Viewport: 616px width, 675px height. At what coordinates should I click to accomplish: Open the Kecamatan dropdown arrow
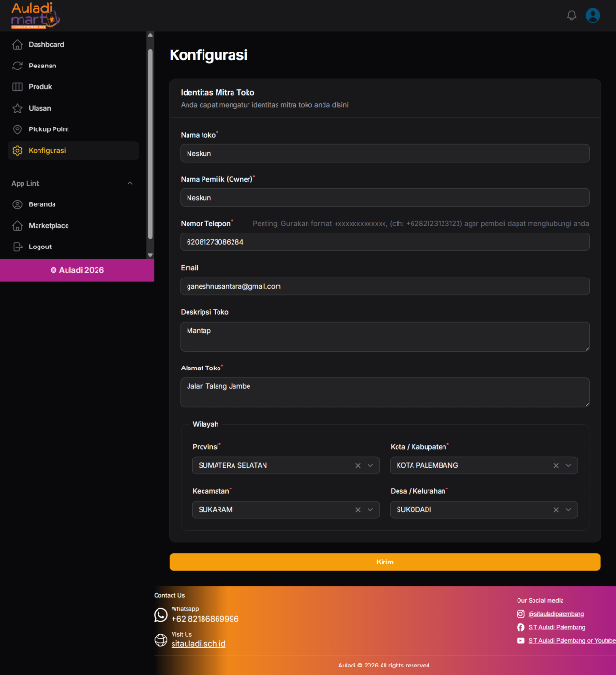pos(370,510)
